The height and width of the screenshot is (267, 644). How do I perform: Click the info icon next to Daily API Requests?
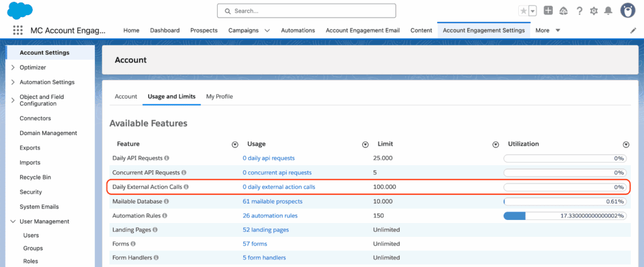click(x=167, y=158)
